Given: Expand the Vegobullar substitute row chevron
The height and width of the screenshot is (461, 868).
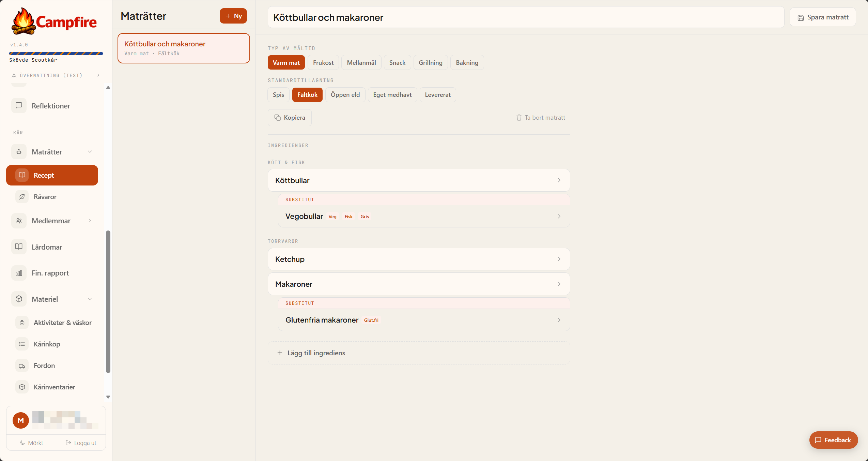Looking at the screenshot, I should pyautogui.click(x=559, y=216).
